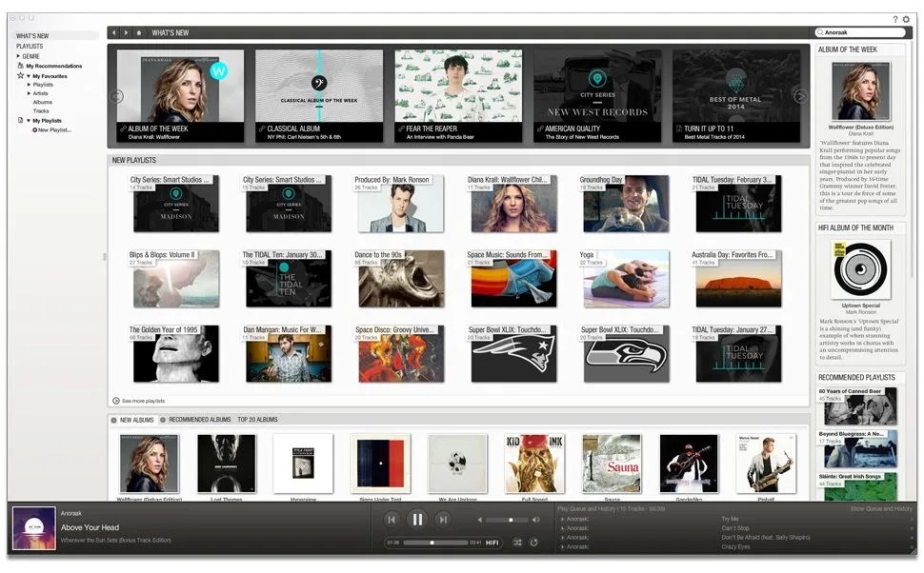Toggle repeat playback mode
Viewport: 924px width, 573px height.
[534, 543]
